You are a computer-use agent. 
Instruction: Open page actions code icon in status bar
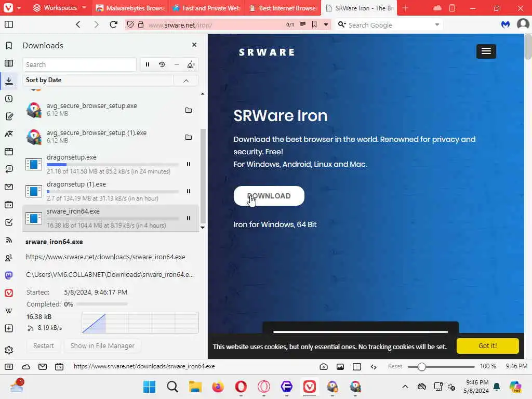tap(374, 366)
